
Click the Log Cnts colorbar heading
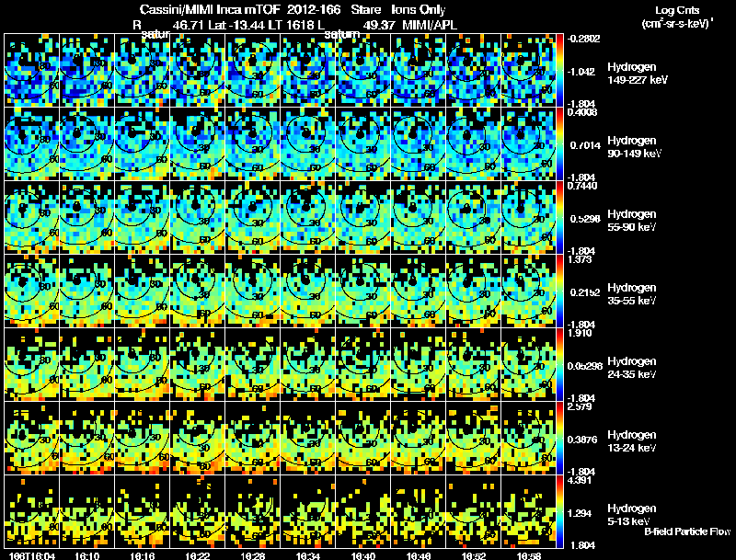tap(677, 10)
